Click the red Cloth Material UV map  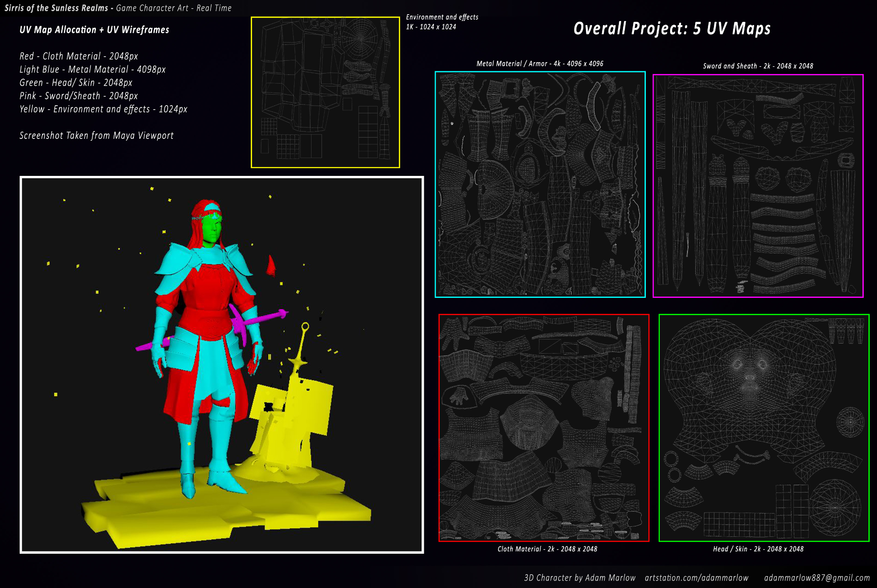tap(544, 428)
